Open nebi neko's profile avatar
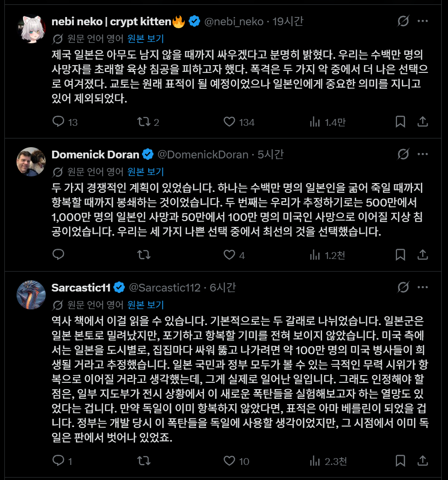This screenshot has width=448, height=480. [x=31, y=29]
